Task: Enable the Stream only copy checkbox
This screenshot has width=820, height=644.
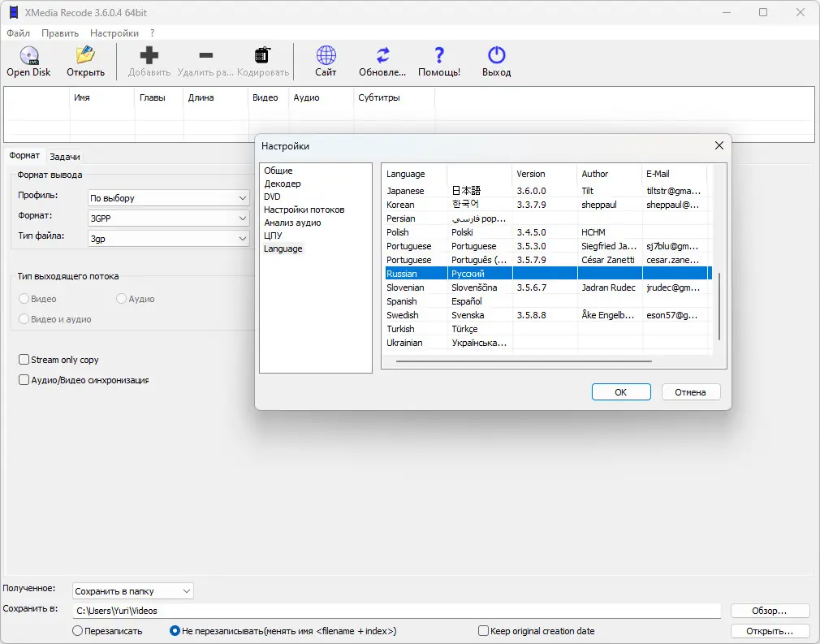Action: pos(24,360)
